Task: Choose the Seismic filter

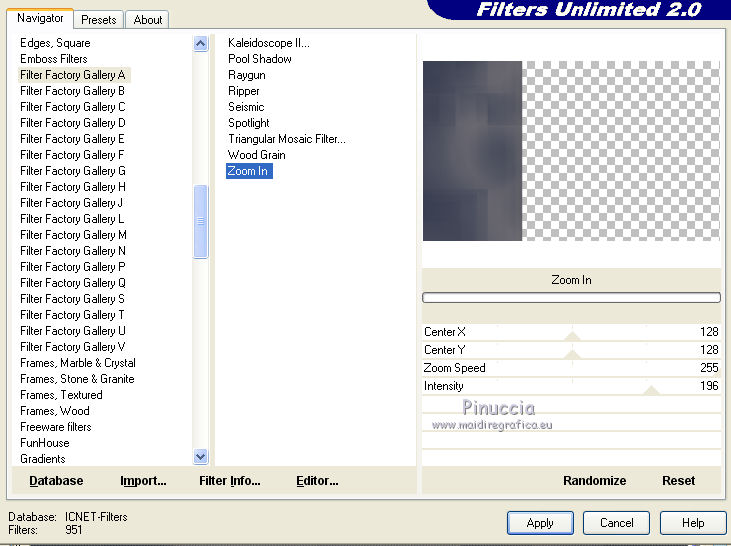Action: [x=246, y=107]
